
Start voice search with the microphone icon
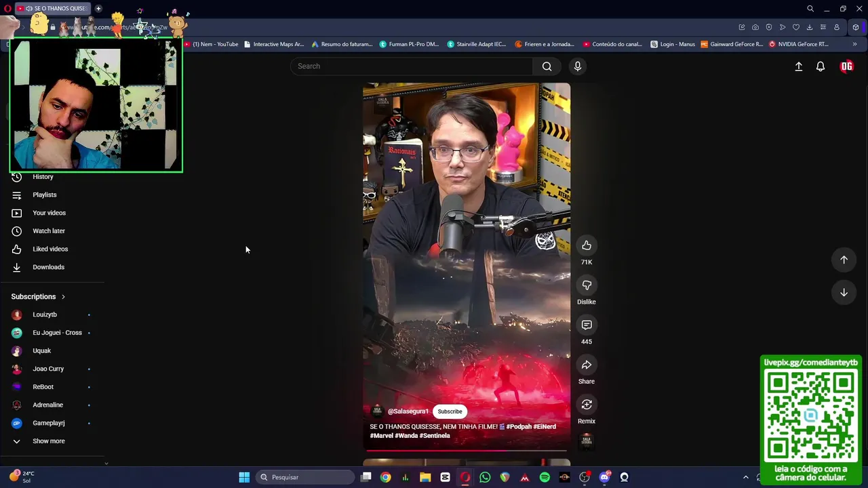[x=578, y=66]
